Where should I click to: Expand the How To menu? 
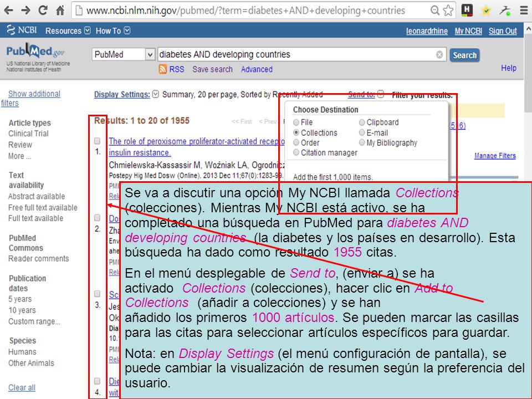coord(112,31)
